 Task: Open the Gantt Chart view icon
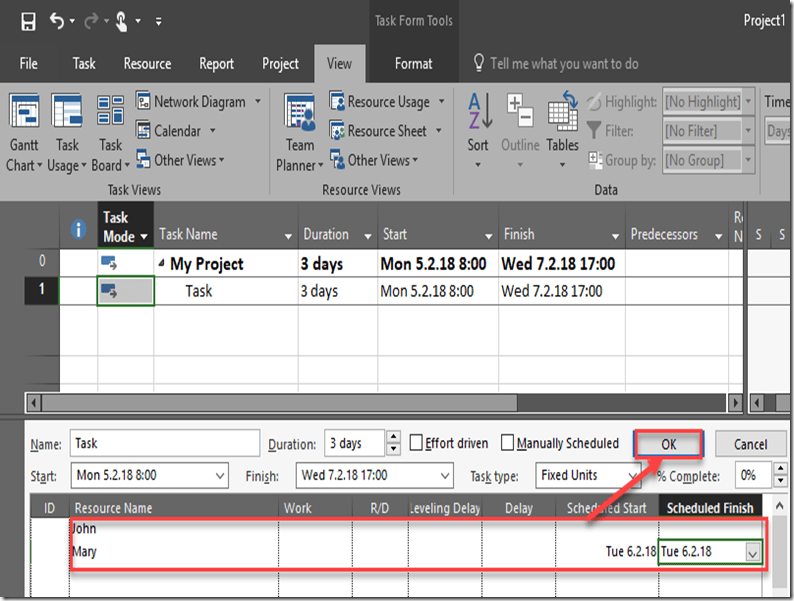click(24, 111)
